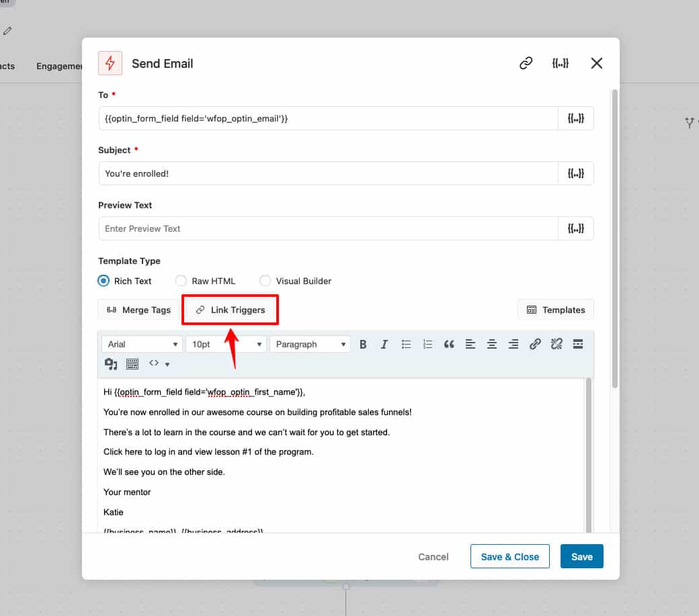
Task: Choose the Visual Builder template type
Action: click(x=265, y=281)
